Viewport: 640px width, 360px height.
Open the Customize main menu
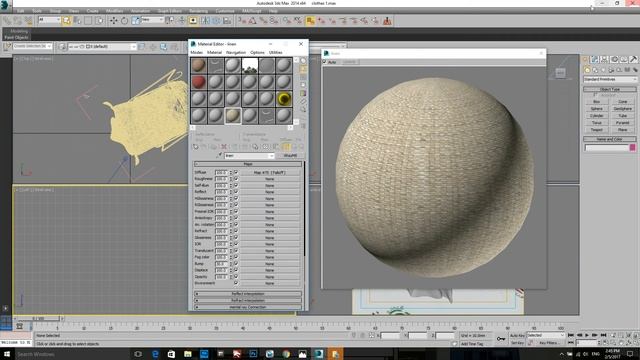225,11
